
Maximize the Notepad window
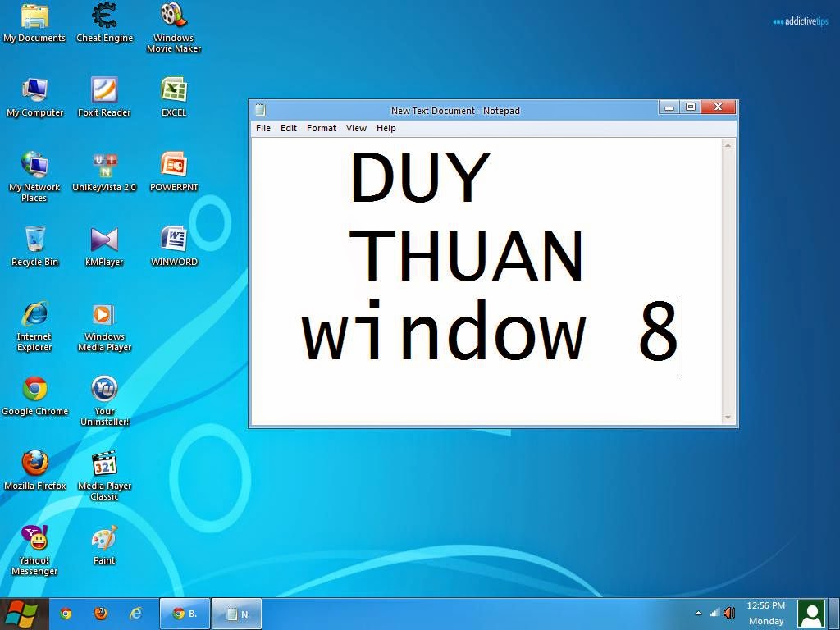coord(690,107)
